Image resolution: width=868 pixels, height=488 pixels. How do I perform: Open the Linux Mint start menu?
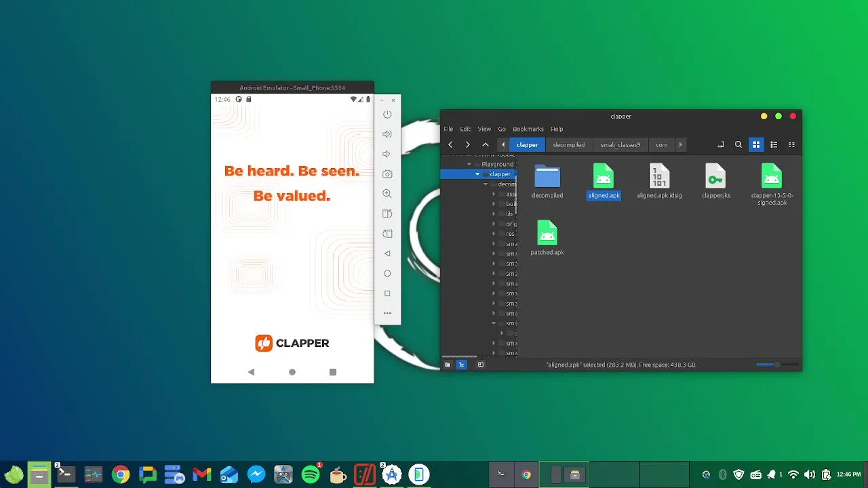(x=14, y=474)
